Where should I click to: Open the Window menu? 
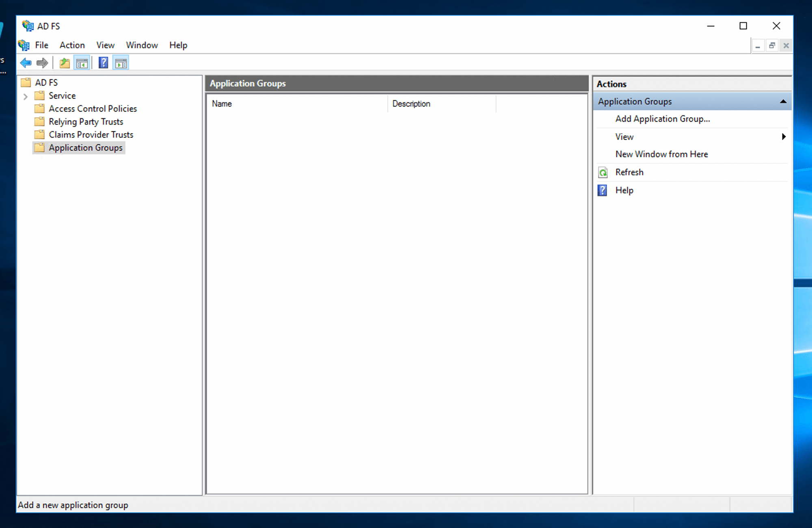[x=142, y=45]
